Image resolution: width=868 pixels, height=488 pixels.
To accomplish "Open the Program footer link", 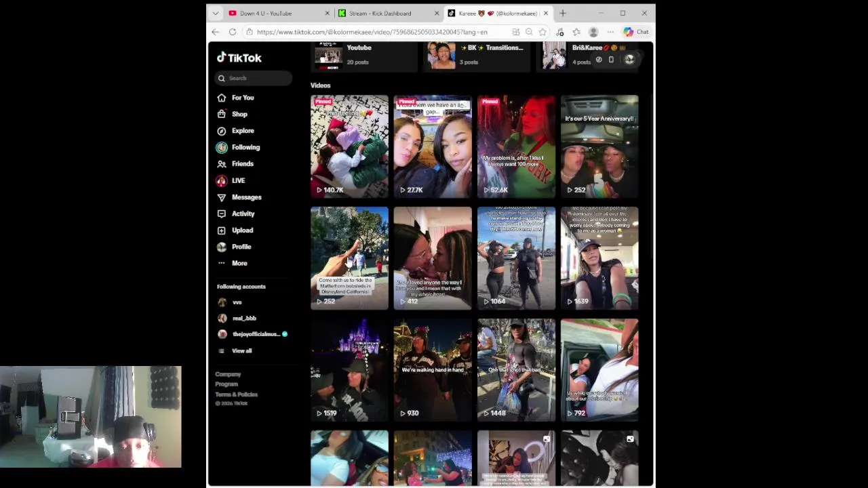I will tap(226, 384).
